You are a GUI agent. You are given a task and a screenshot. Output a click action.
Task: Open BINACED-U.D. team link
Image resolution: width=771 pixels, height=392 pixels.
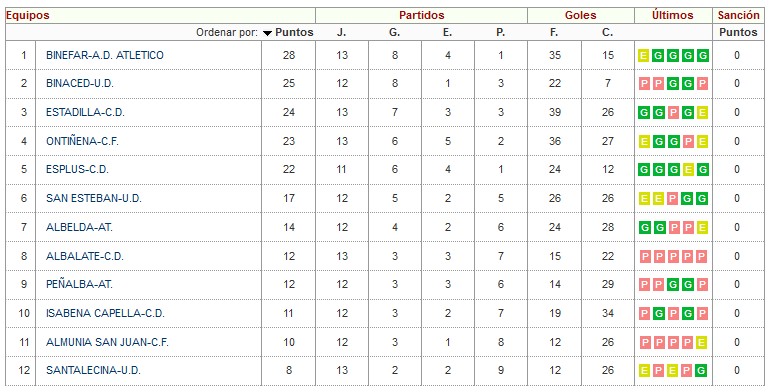[80, 84]
